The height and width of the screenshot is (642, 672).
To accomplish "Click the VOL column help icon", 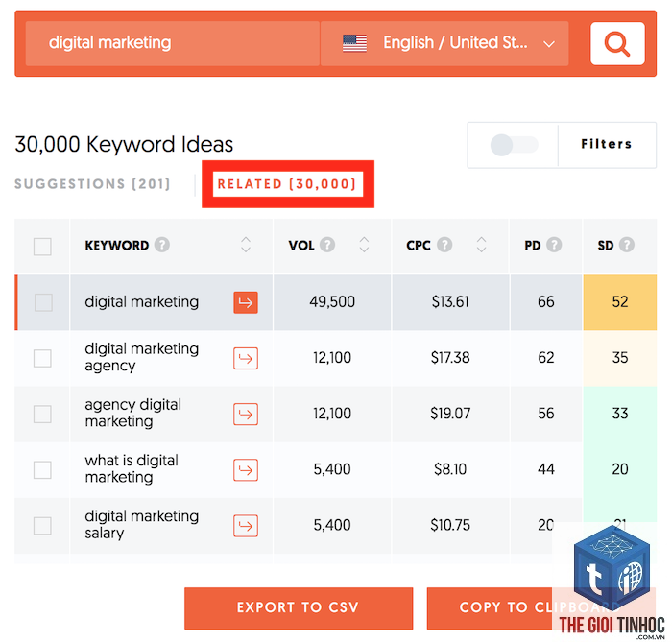I will (327, 245).
